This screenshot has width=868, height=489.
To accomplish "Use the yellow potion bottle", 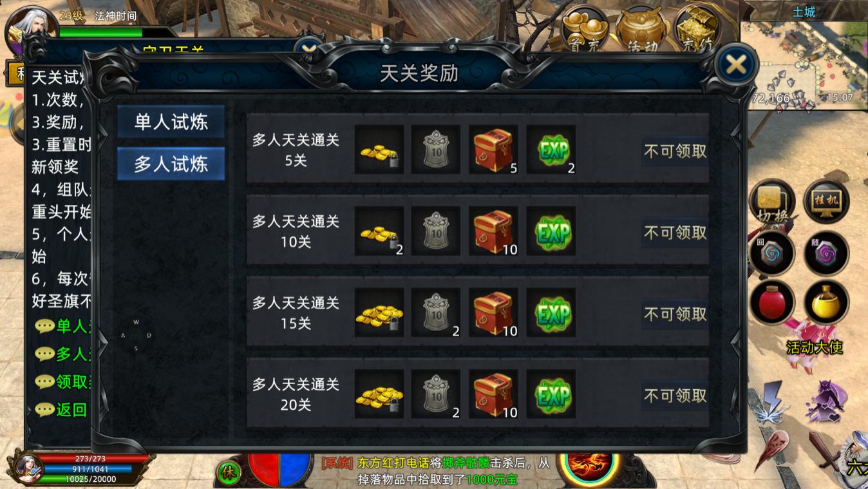I will click(826, 302).
